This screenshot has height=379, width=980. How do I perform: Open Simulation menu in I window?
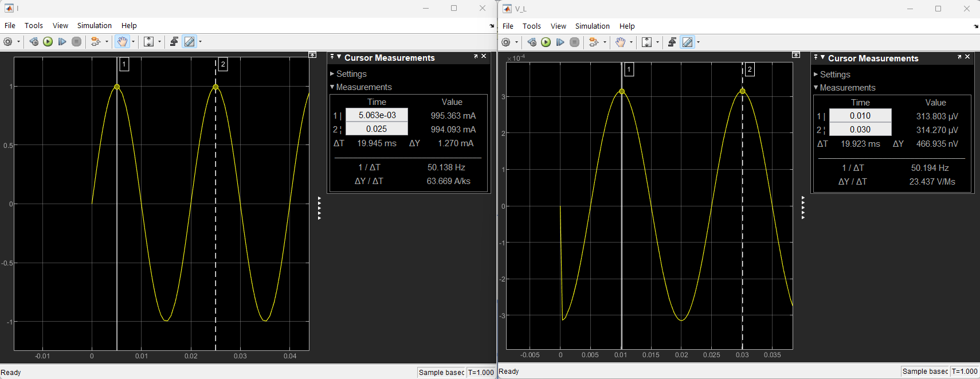(x=95, y=25)
